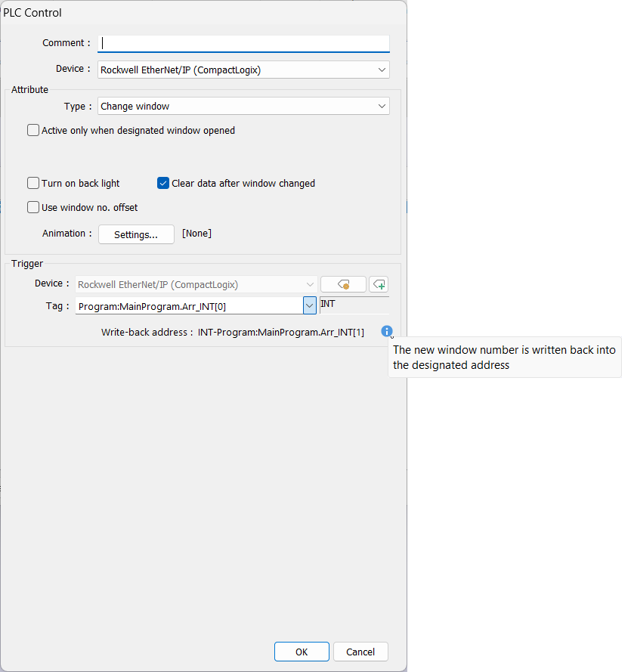Click the write-back address INT-Program:MainProgram.Arr_INT[1] text
The image size is (631, 672).
point(281,333)
